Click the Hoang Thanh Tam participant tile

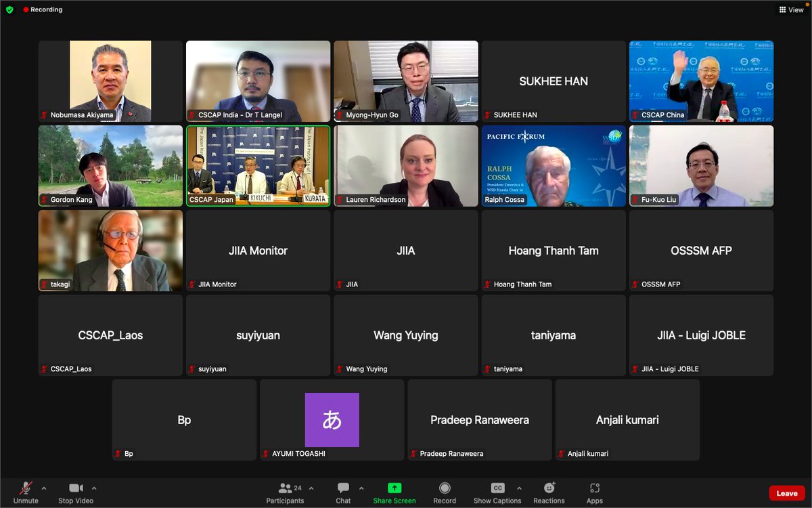point(554,251)
